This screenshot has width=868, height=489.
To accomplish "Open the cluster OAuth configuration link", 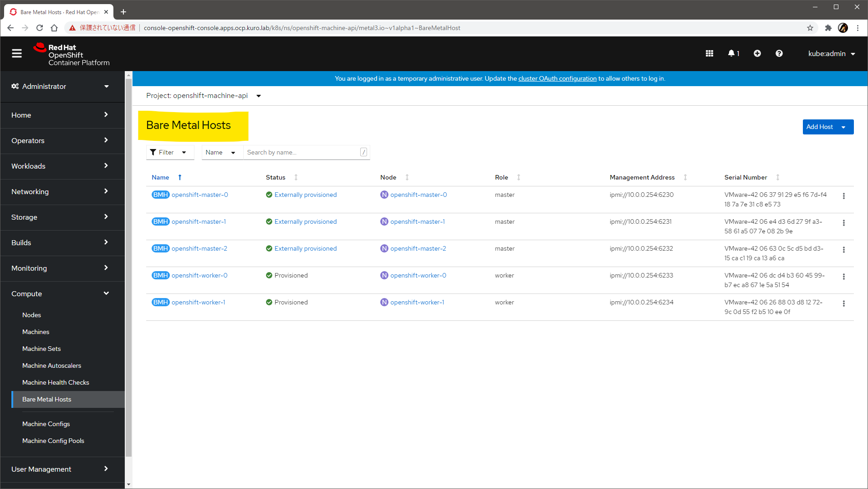I will point(557,78).
